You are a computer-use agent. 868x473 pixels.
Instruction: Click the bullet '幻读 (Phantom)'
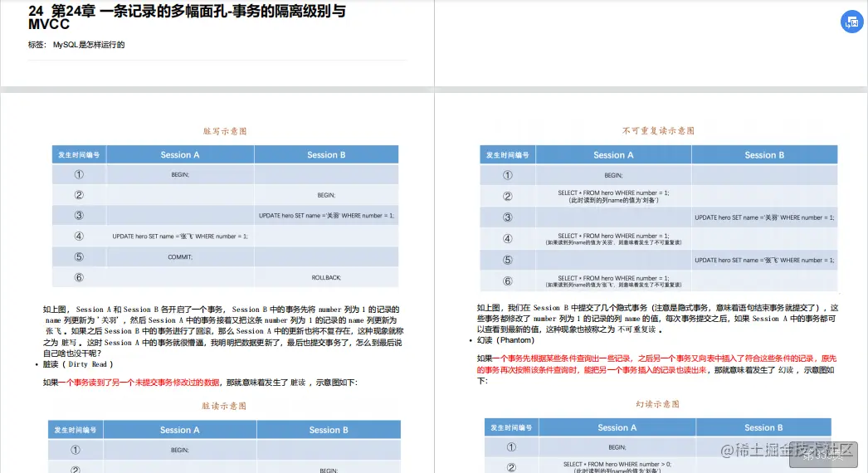[x=505, y=340]
